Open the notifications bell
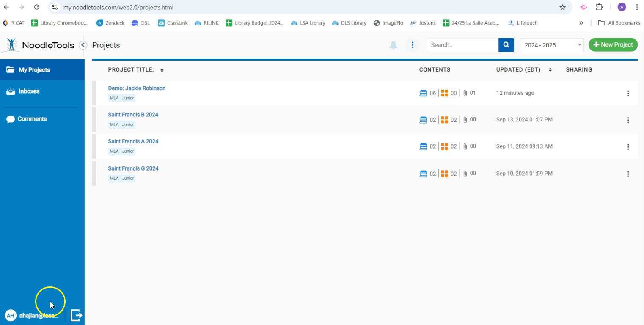Screen dimensions: 644x325 pyautogui.click(x=393, y=45)
